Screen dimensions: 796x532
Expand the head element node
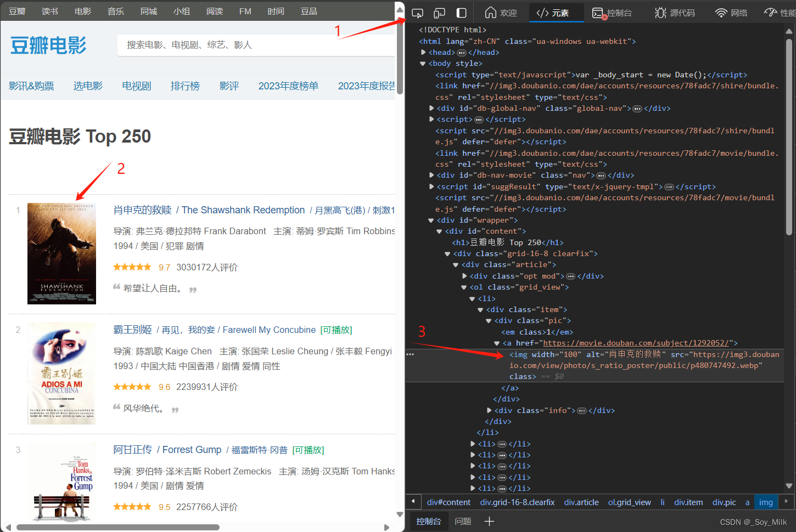[423, 52]
